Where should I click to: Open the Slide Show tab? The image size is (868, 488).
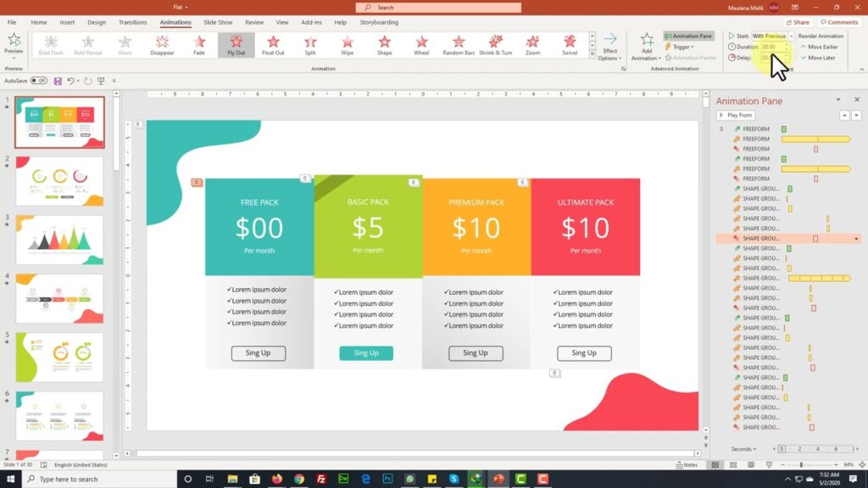218,22
